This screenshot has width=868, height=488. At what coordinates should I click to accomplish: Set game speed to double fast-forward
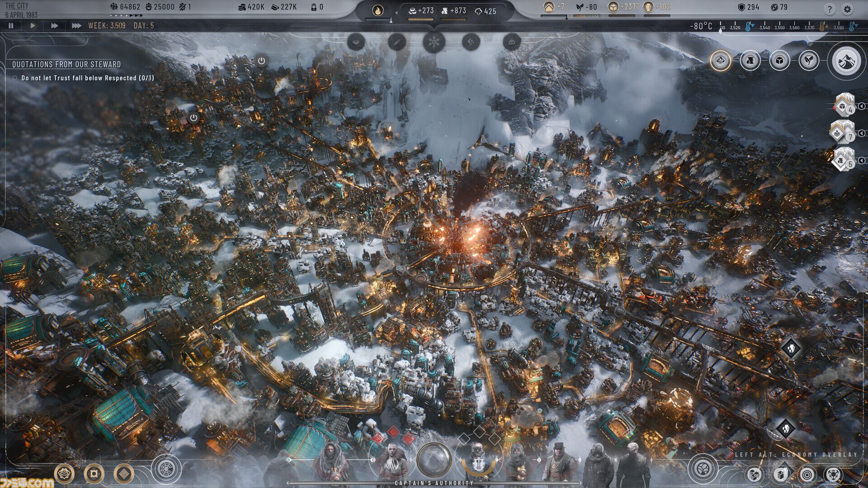[x=54, y=26]
